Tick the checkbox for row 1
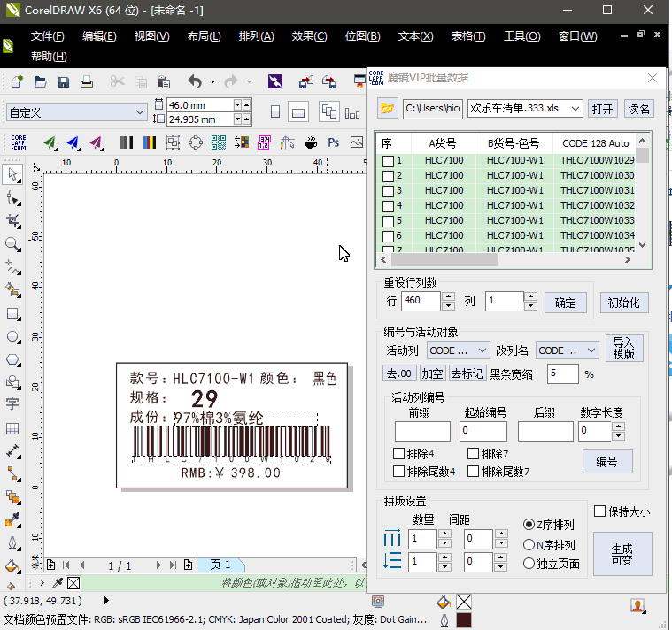This screenshot has width=672, height=630. [388, 161]
